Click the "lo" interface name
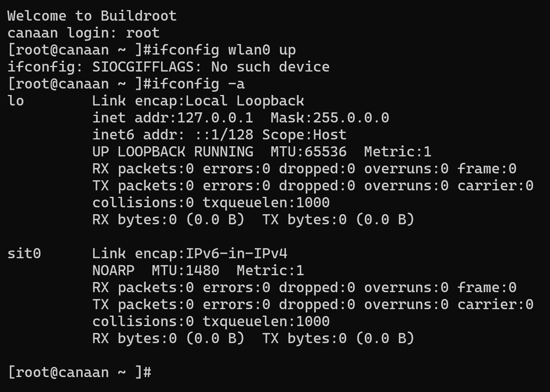Viewport: 550px width, 392px height. (16, 101)
